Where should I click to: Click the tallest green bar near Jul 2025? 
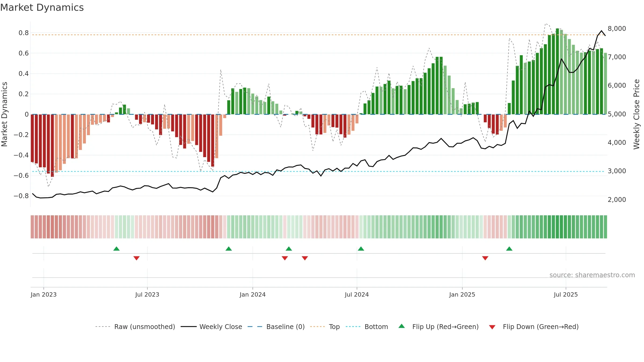[557, 71]
